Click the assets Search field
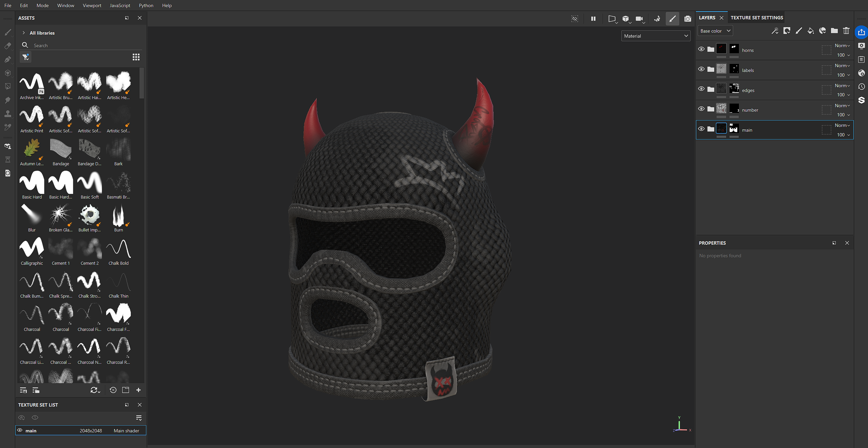Viewport: 868px width, 448px height. (x=85, y=45)
